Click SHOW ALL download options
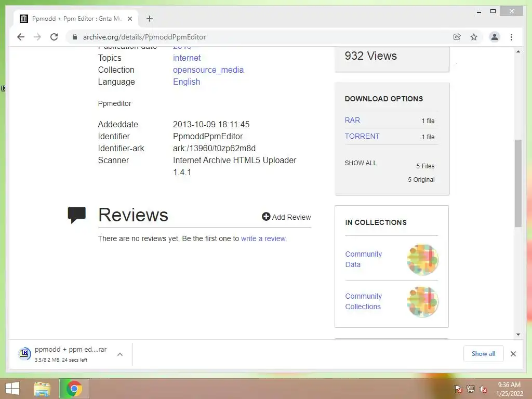 (x=361, y=163)
